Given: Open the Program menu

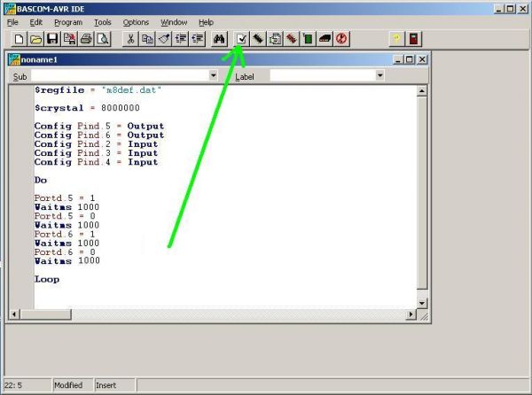Looking at the screenshot, I should pyautogui.click(x=67, y=21).
